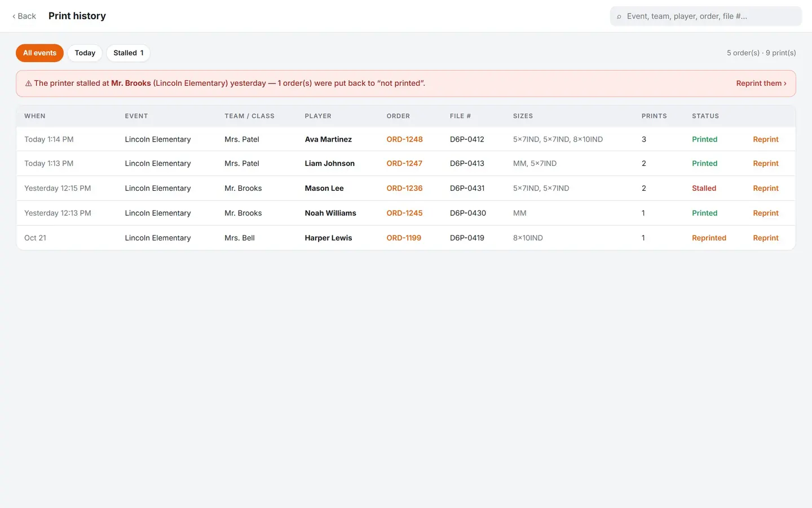
Task: Click the Mrs. Bell class cell
Action: [x=240, y=238]
